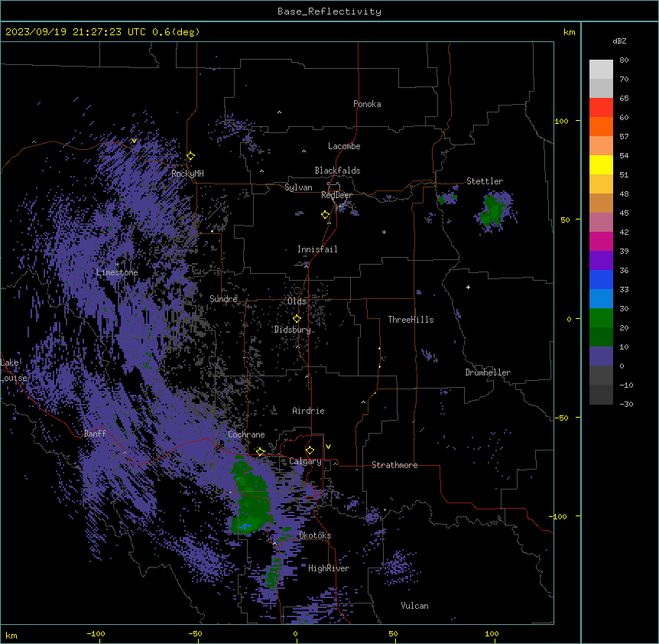This screenshot has height=644, width=659.
Task: Click the Sundre town label
Action: point(223,299)
